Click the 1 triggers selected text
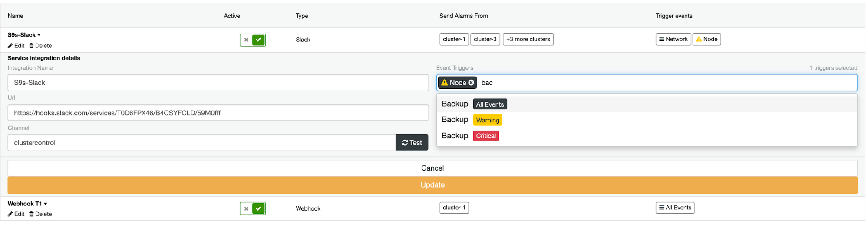 pyautogui.click(x=833, y=68)
